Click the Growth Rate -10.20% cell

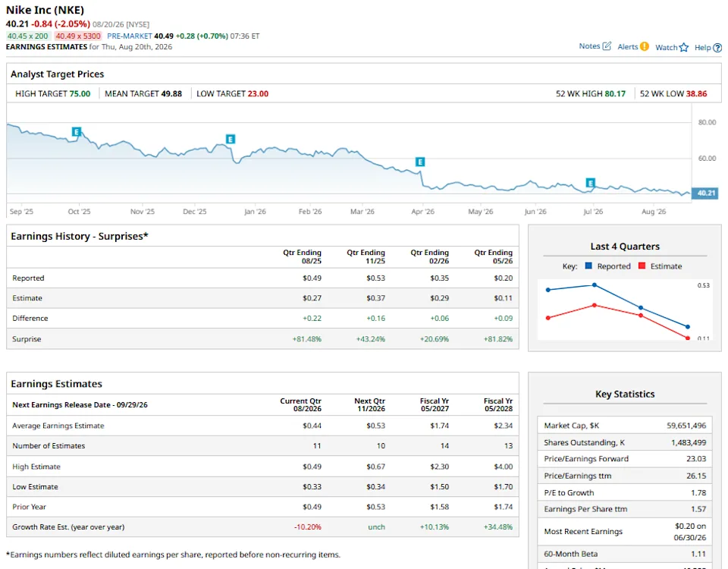pos(307,527)
